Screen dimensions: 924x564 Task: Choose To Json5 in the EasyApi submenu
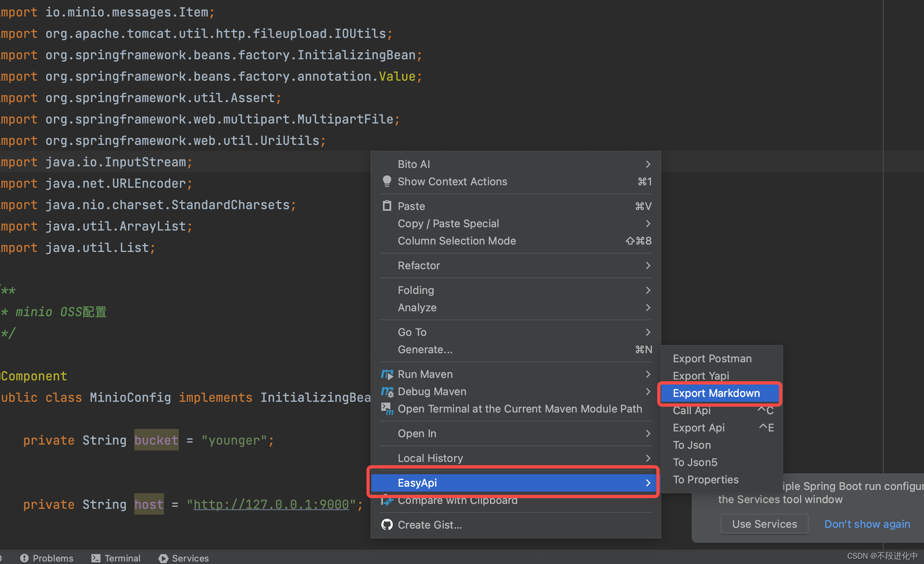[695, 462]
